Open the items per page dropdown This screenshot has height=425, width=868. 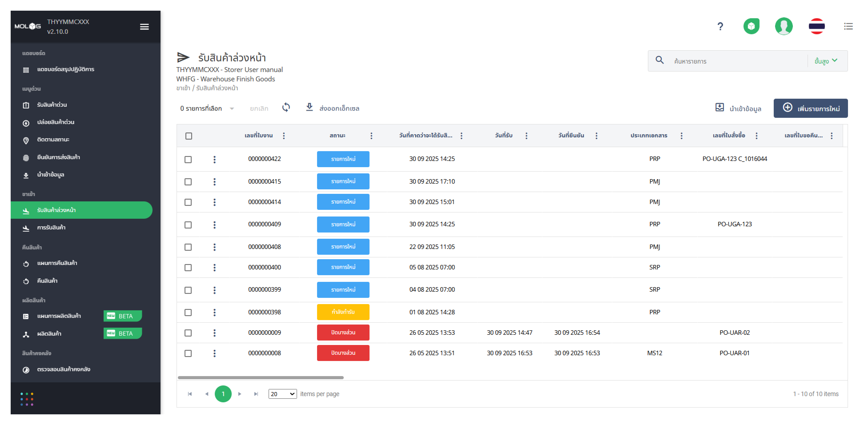282,394
